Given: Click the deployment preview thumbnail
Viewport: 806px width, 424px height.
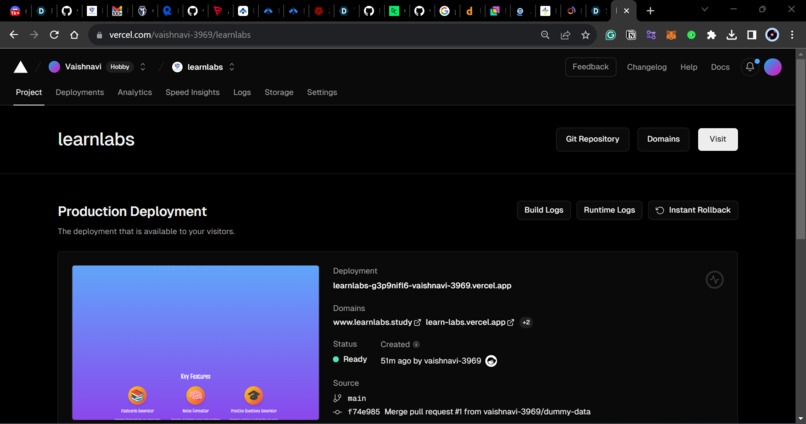Looking at the screenshot, I should 195,342.
